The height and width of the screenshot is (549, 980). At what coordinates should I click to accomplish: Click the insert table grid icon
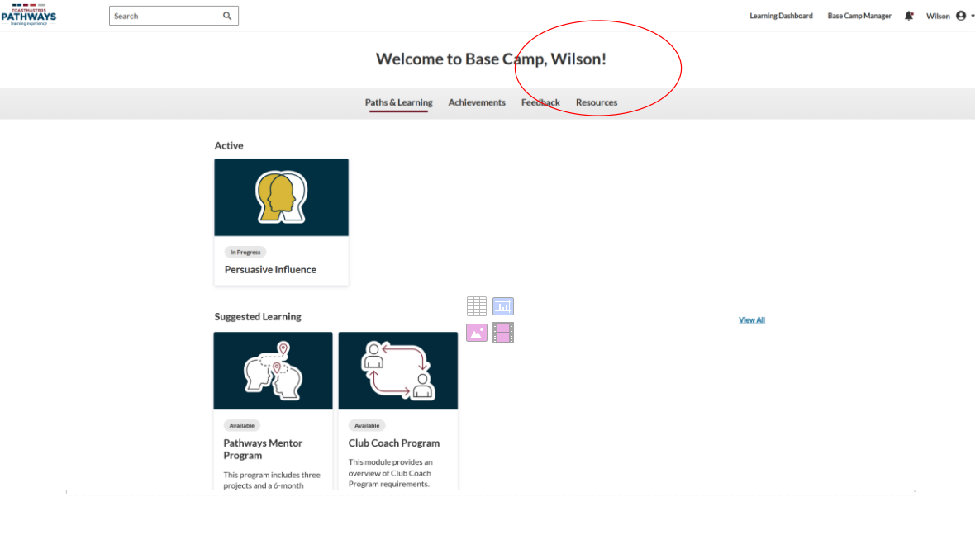(x=477, y=306)
